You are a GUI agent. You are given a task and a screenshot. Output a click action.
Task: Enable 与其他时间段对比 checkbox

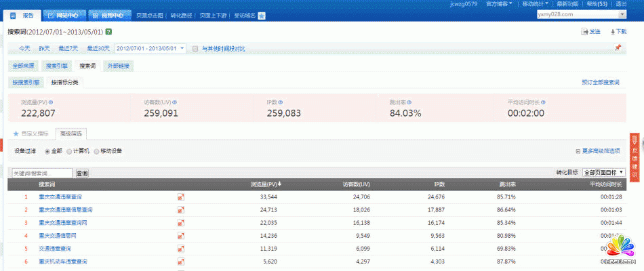pyautogui.click(x=195, y=49)
